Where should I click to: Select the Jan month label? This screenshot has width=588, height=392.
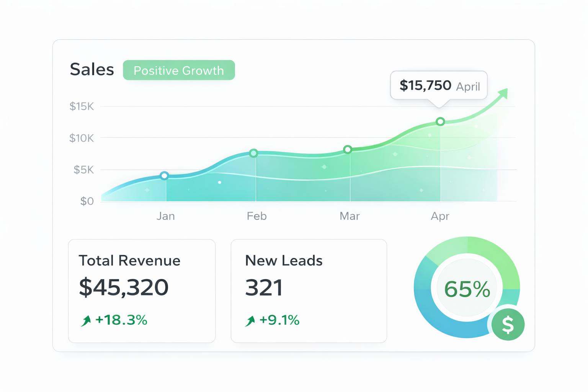pos(165,216)
